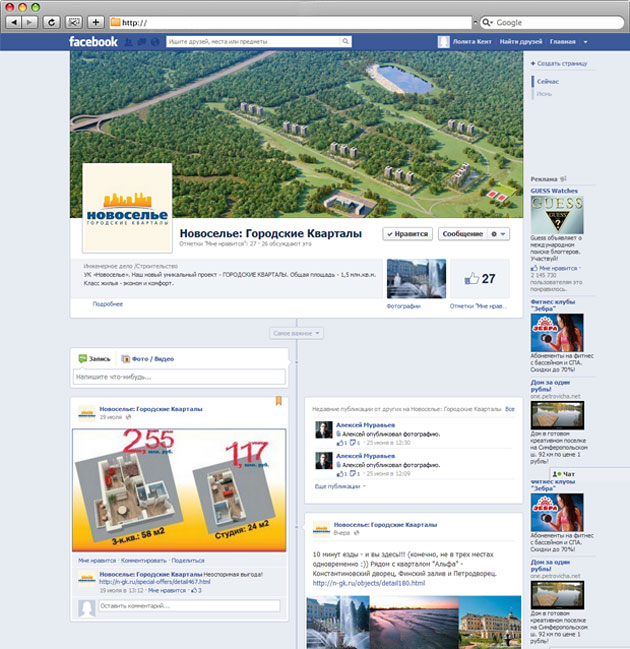Open the n-gk.ru special-offers link
630x649 pixels.
tap(155, 582)
